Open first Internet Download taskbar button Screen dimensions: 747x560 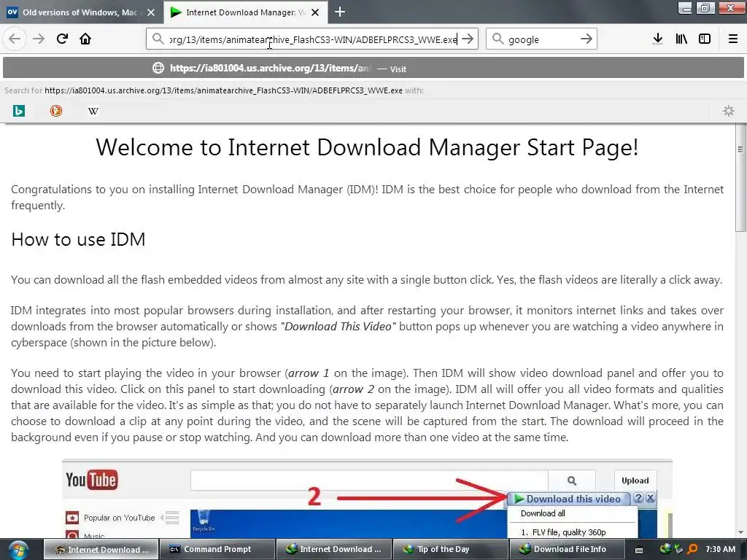coord(101,550)
